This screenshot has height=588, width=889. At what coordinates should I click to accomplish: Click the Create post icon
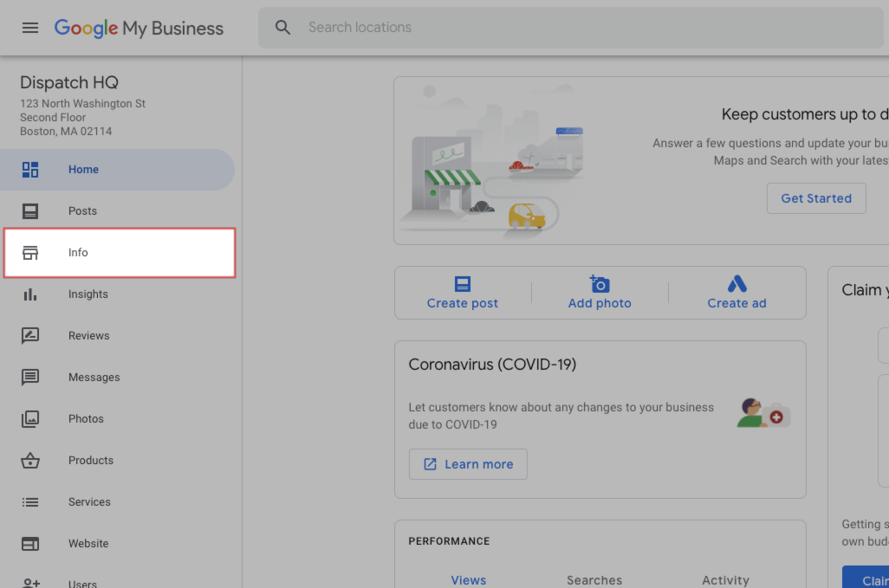click(x=463, y=284)
